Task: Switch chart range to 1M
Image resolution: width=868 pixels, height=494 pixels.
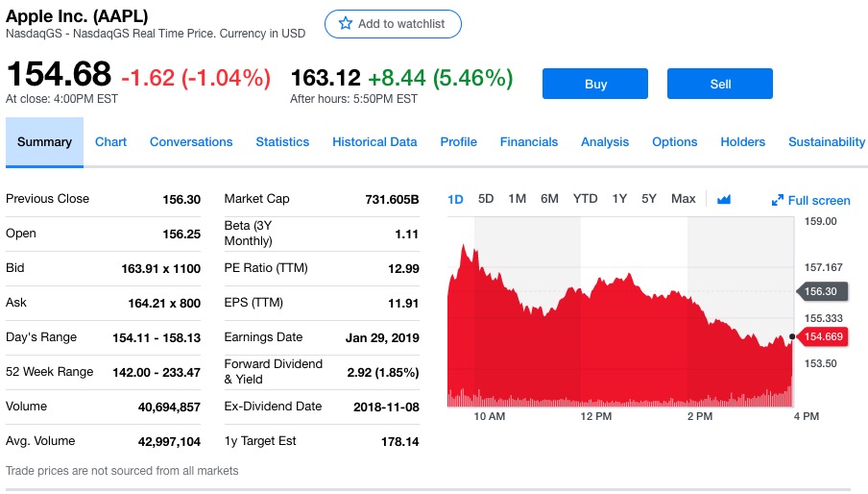Action: 517,198
